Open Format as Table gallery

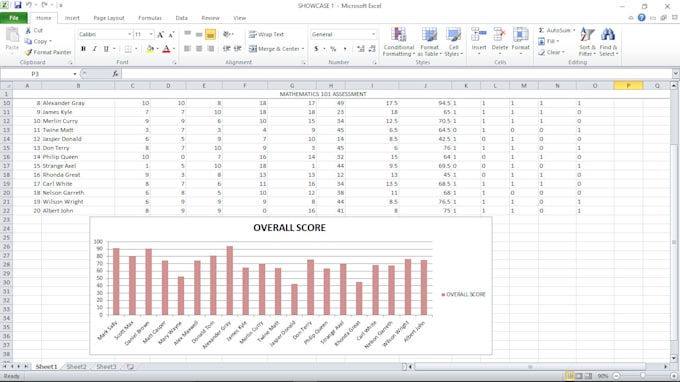click(x=429, y=42)
